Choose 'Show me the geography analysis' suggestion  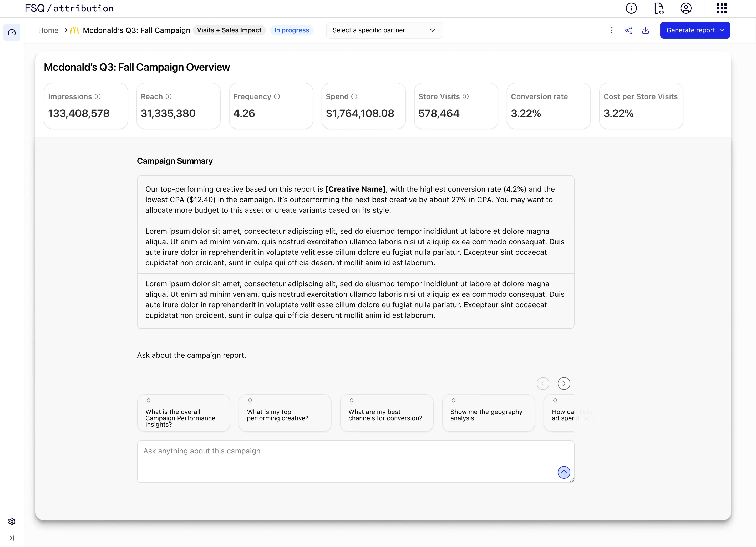point(488,413)
